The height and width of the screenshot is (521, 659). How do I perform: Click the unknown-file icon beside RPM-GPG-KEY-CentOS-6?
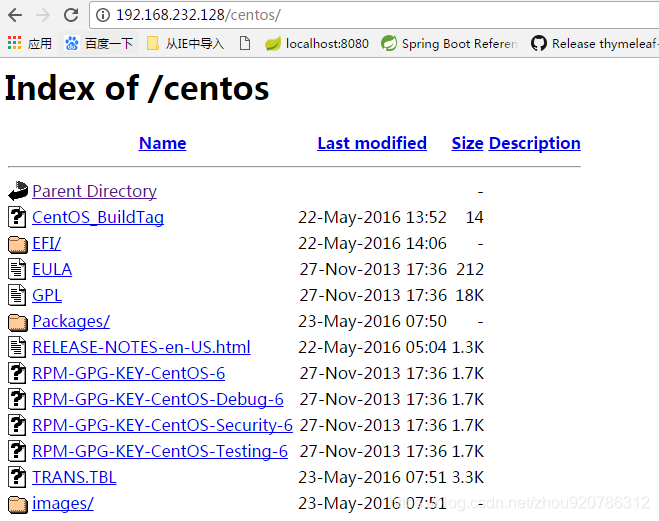[17, 373]
